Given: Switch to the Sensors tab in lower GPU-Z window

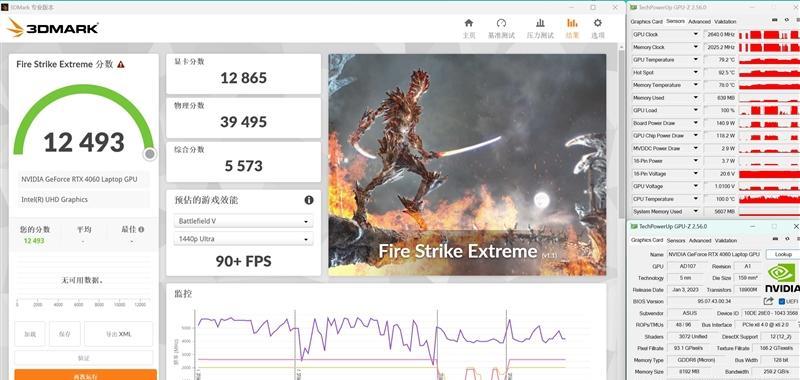Looking at the screenshot, I should [676, 240].
